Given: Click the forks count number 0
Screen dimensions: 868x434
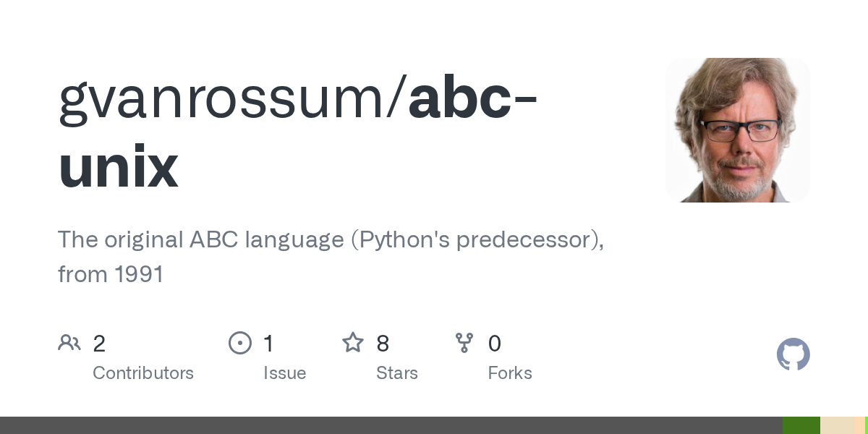Looking at the screenshot, I should click(495, 344).
